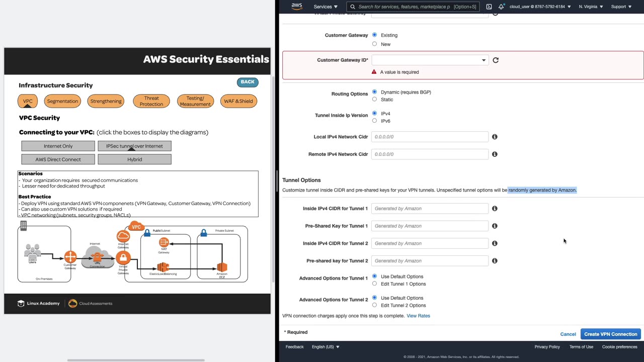644x362 pixels.
Task: Click the Internet Gateway icon in diagram
Action: coord(123,236)
